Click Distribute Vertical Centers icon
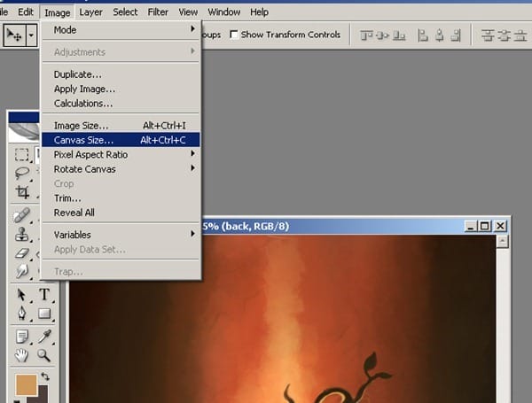The image size is (532, 403). 504,35
